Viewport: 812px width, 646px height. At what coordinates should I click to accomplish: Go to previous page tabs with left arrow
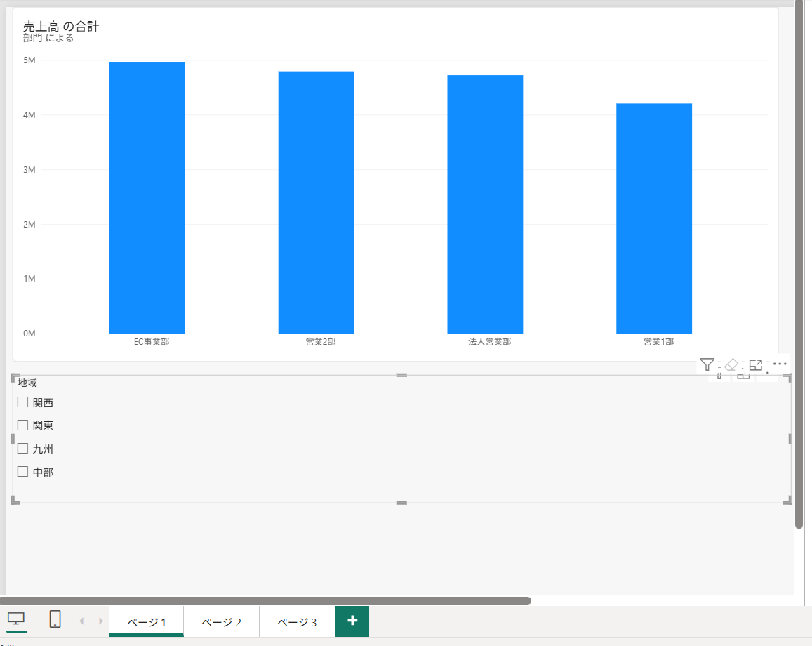tap(81, 621)
